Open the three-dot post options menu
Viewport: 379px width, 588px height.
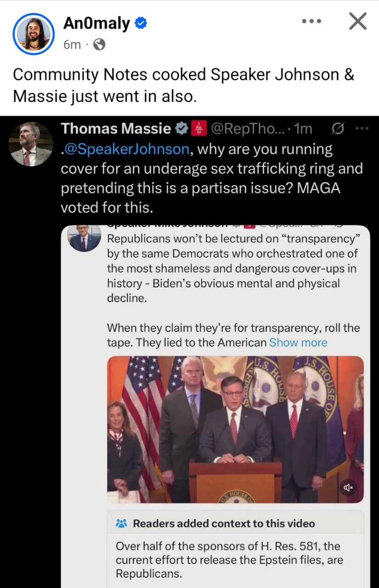[312, 21]
